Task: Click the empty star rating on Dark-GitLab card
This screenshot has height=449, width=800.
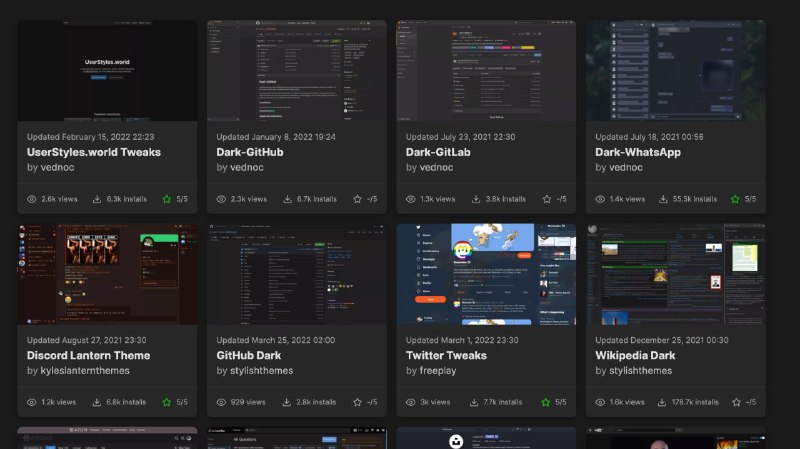Action: [547, 199]
